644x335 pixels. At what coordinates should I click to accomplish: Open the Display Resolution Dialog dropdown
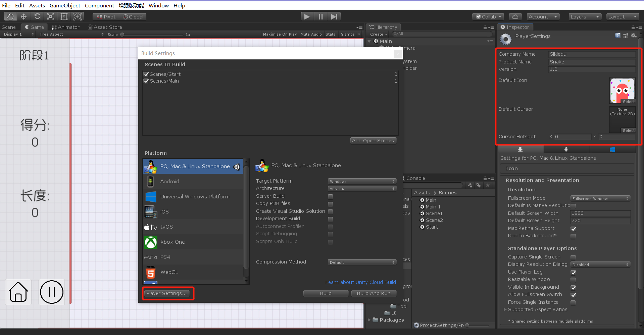tap(600, 265)
